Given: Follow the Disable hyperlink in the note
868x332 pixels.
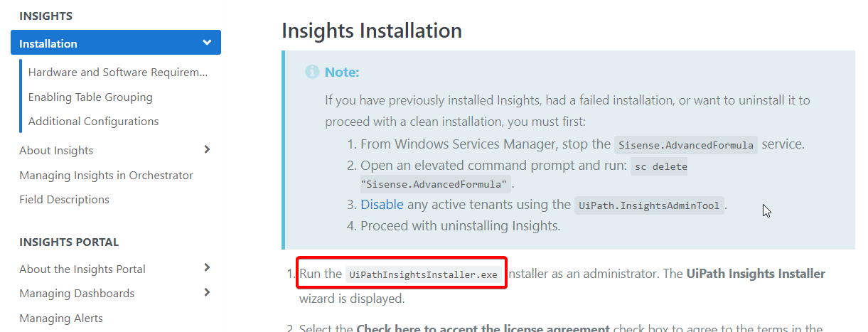Looking at the screenshot, I should click(382, 205).
